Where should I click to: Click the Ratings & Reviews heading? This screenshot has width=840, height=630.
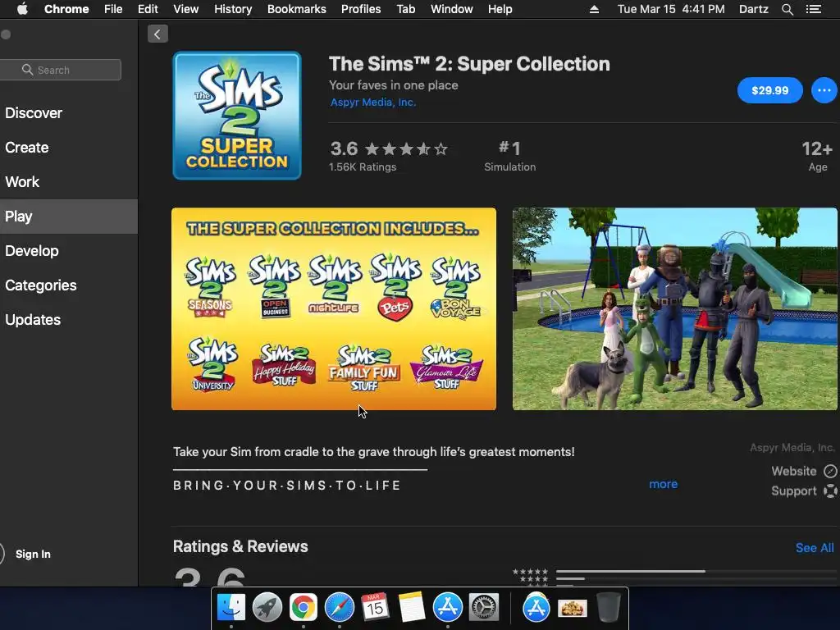point(240,546)
